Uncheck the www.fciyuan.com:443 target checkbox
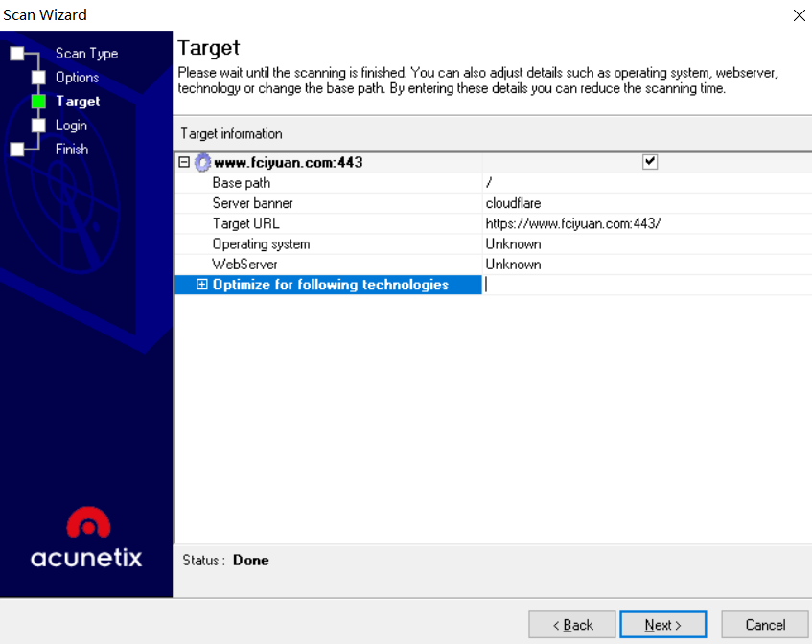Viewport: 812px width, 644px height. tap(649, 162)
